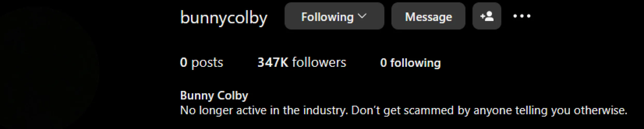Click the word "followers" in the stats row
This screenshot has width=644, height=129.
pos(319,63)
